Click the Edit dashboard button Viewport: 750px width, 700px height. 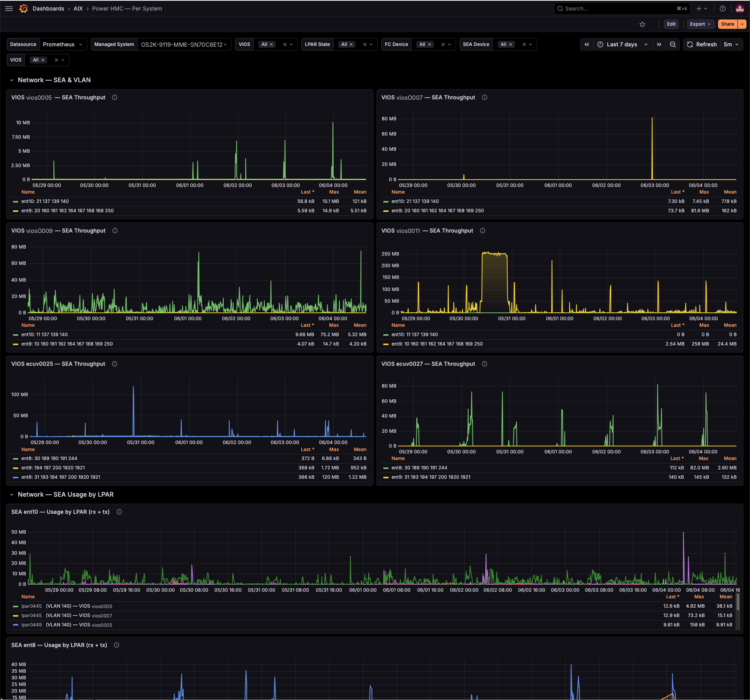(671, 24)
